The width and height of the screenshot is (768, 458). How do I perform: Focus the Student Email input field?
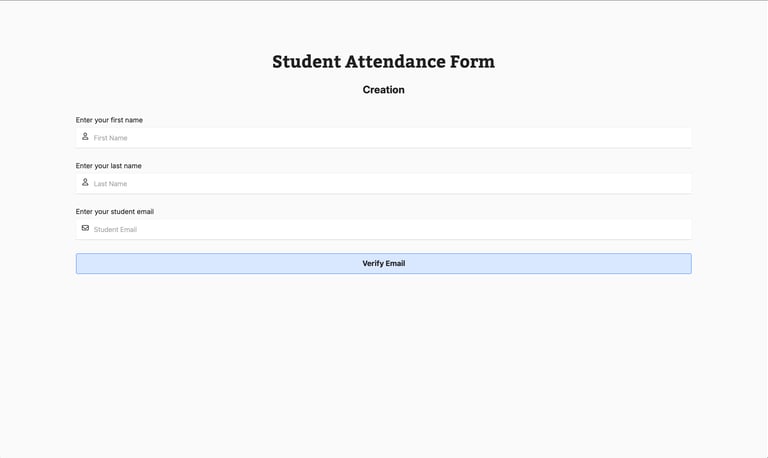coord(384,229)
